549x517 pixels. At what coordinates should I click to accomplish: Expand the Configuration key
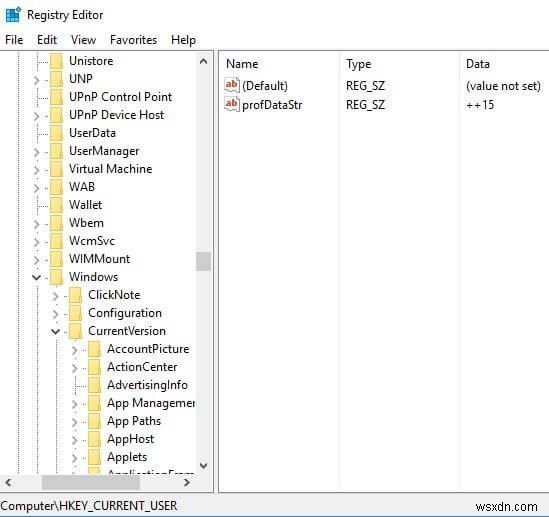click(x=55, y=314)
